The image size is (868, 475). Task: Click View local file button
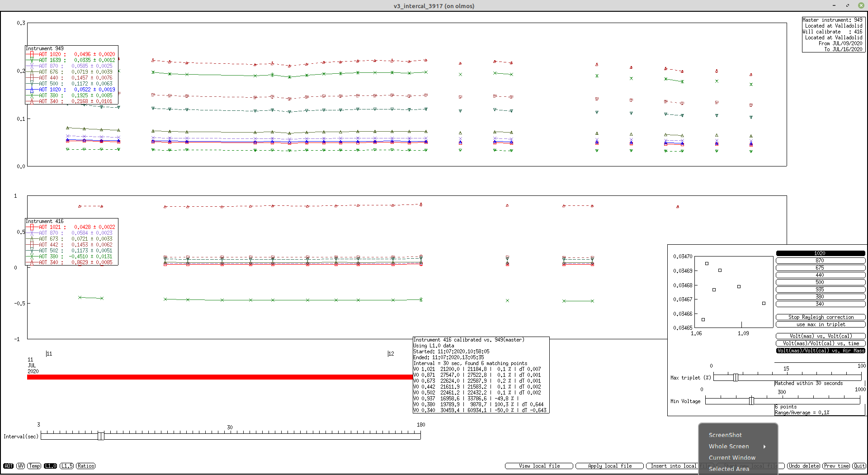(539, 466)
